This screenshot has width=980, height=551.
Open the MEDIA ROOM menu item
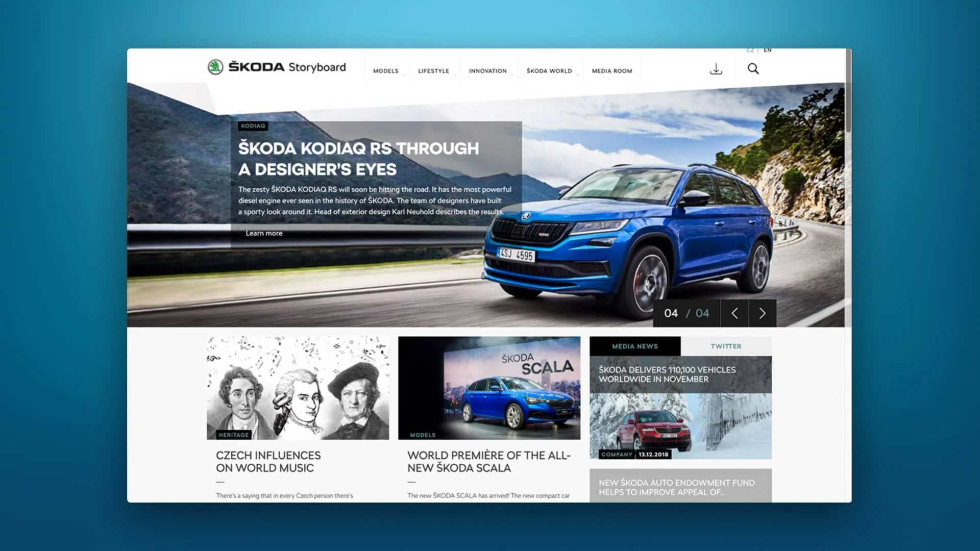[x=612, y=71]
